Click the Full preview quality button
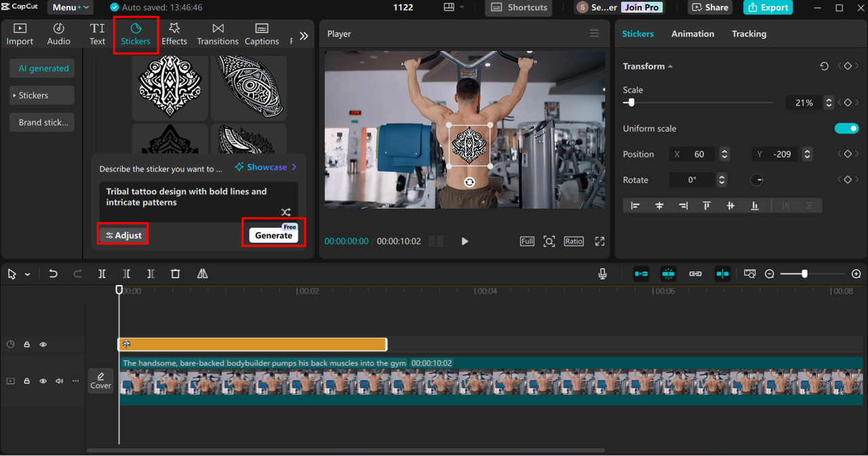The height and width of the screenshot is (456, 868). pos(527,241)
